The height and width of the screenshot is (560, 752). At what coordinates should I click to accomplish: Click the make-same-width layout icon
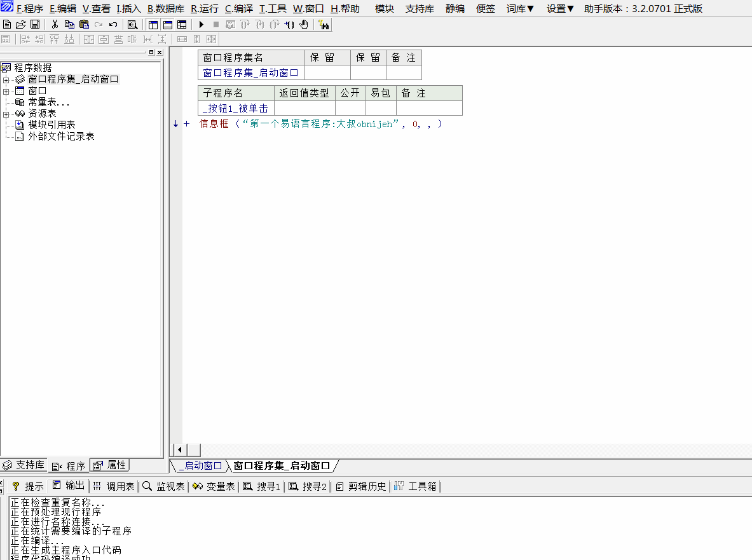(x=182, y=39)
